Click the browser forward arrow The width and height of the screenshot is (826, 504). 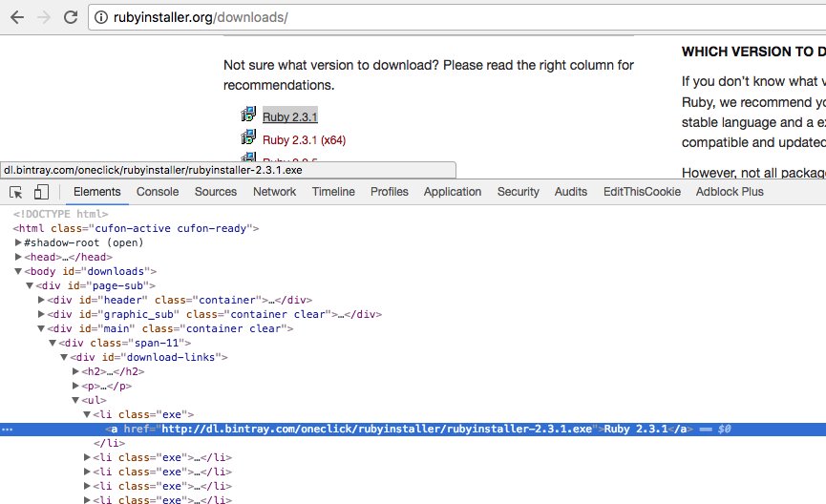pyautogui.click(x=44, y=17)
